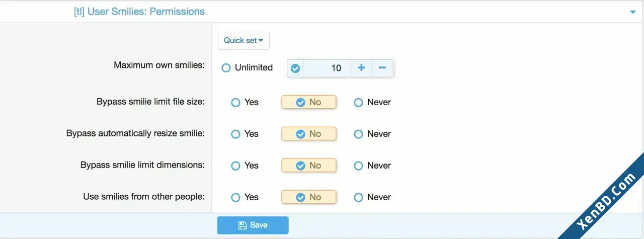Choose No for bypass automatically resize smilie
644x239 pixels.
click(x=308, y=134)
